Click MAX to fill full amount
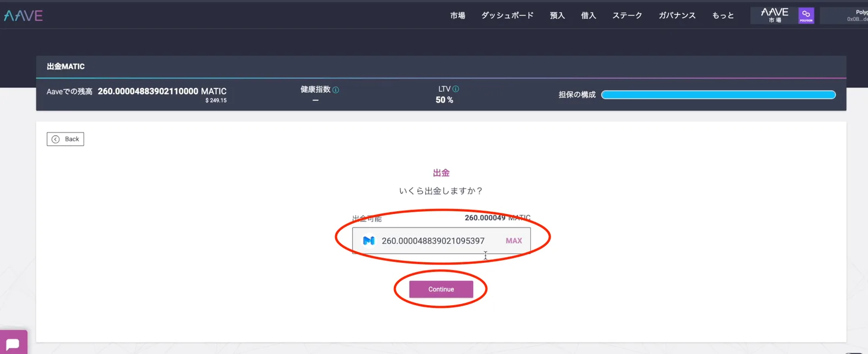This screenshot has height=354, width=868. [x=514, y=241]
